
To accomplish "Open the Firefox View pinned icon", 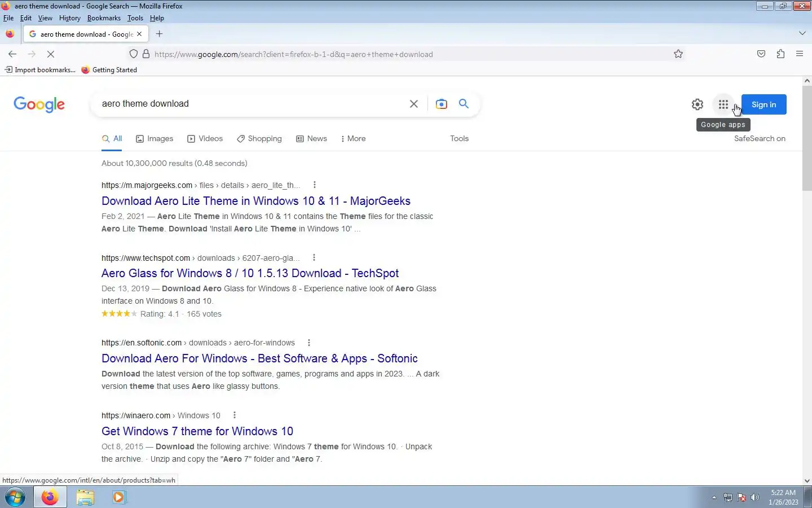I will [x=10, y=34].
